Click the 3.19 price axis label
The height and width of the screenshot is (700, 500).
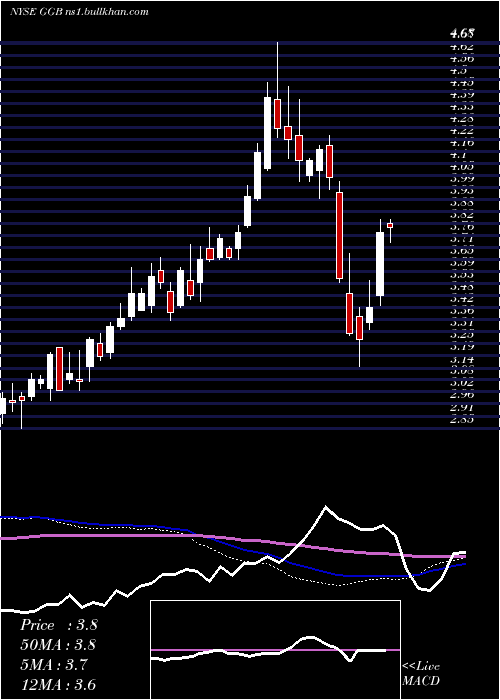point(462,347)
